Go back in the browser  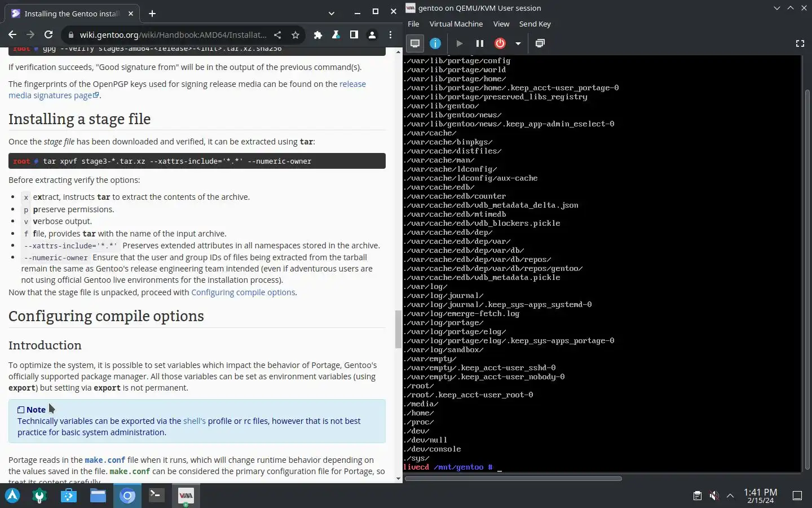[12, 34]
